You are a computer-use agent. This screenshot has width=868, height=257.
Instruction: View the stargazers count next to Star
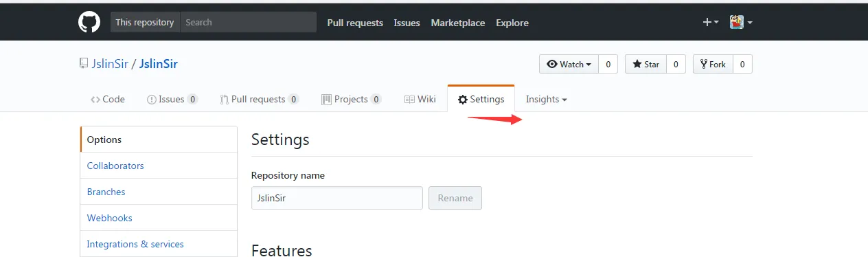(675, 64)
